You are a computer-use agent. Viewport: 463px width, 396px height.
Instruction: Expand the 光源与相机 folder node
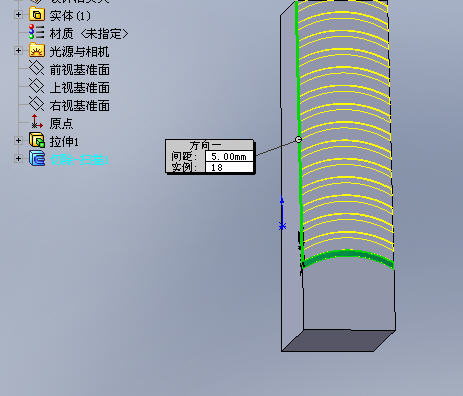tap(19, 51)
